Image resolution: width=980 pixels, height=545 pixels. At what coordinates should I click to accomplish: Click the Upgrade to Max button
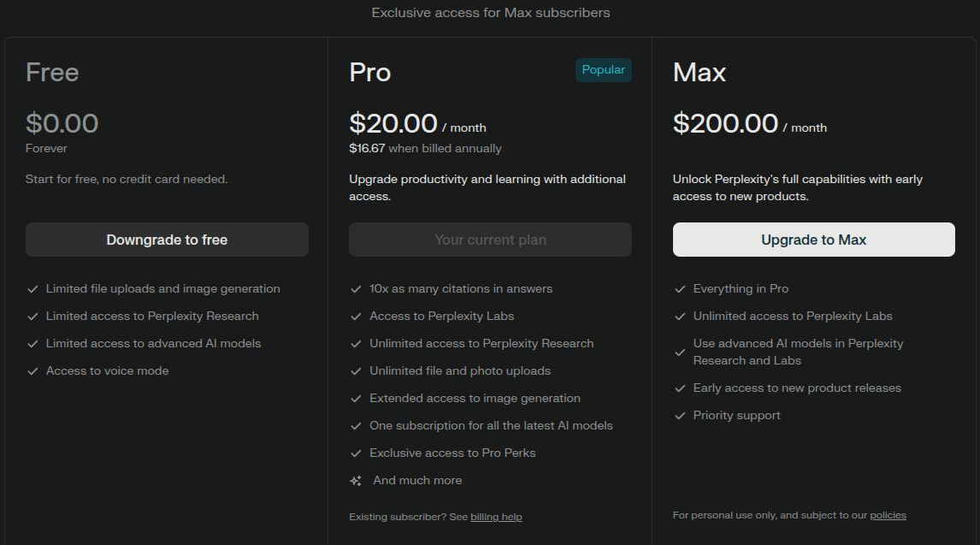[x=814, y=240]
